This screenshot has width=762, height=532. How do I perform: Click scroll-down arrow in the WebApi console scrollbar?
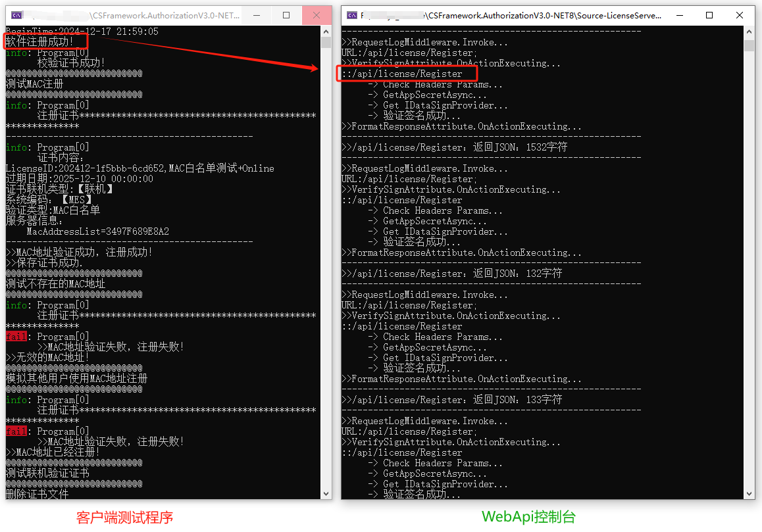749,494
